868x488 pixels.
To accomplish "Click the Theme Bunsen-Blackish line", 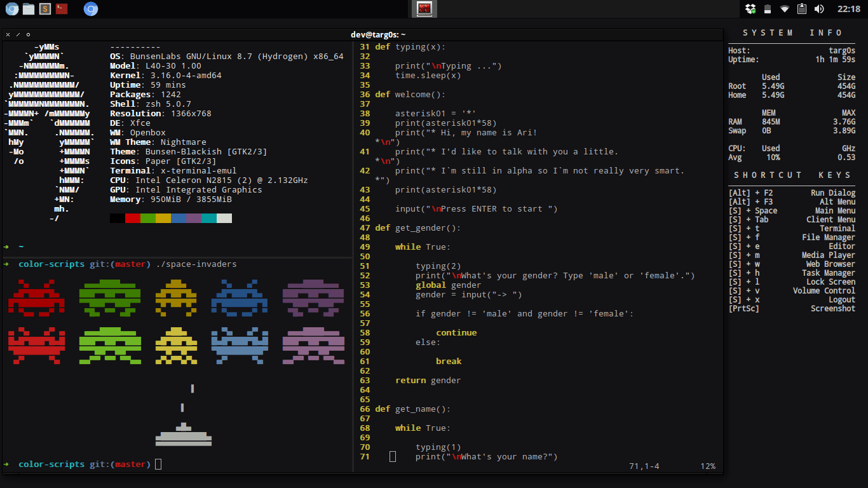I will click(189, 152).
